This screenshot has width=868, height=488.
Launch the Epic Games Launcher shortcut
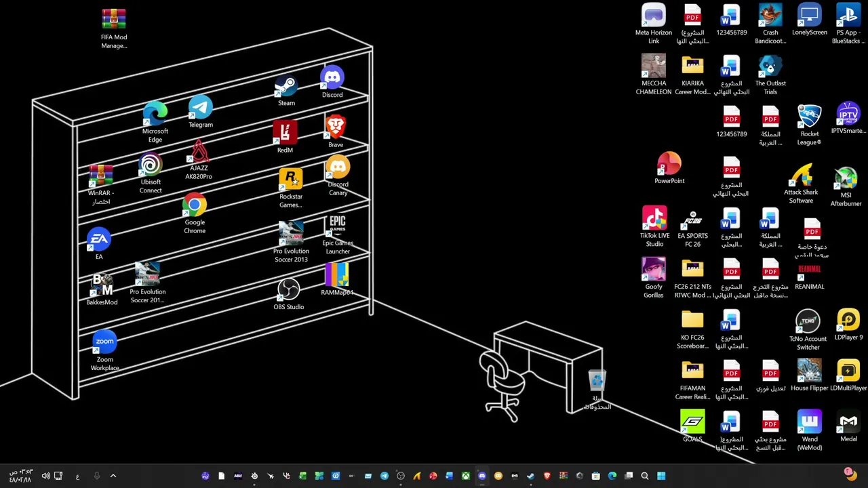coord(338,235)
